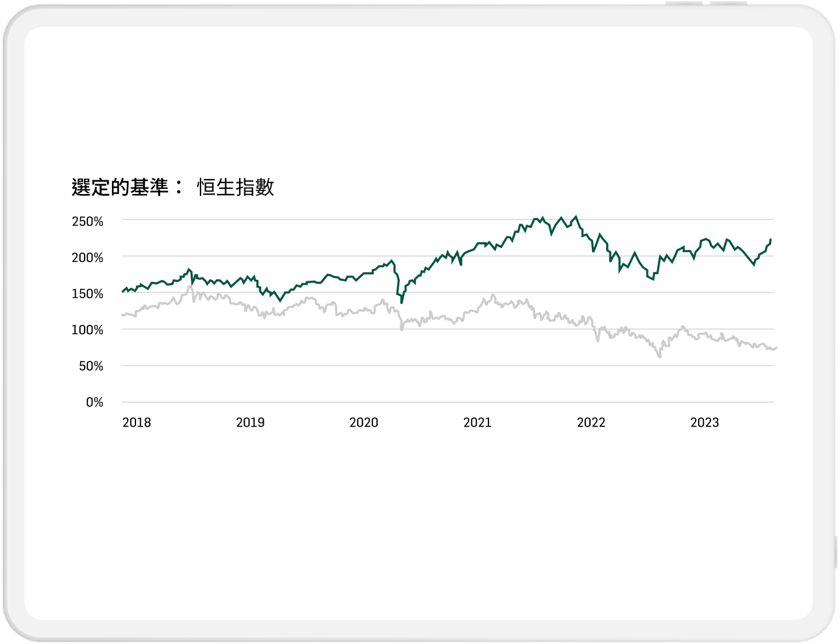Select the 2022 x-axis year label

591,423
